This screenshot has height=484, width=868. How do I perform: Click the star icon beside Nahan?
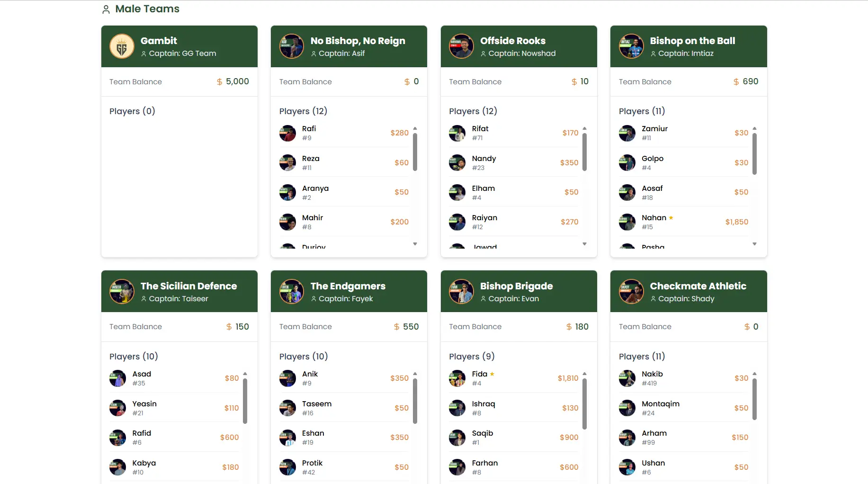point(671,217)
